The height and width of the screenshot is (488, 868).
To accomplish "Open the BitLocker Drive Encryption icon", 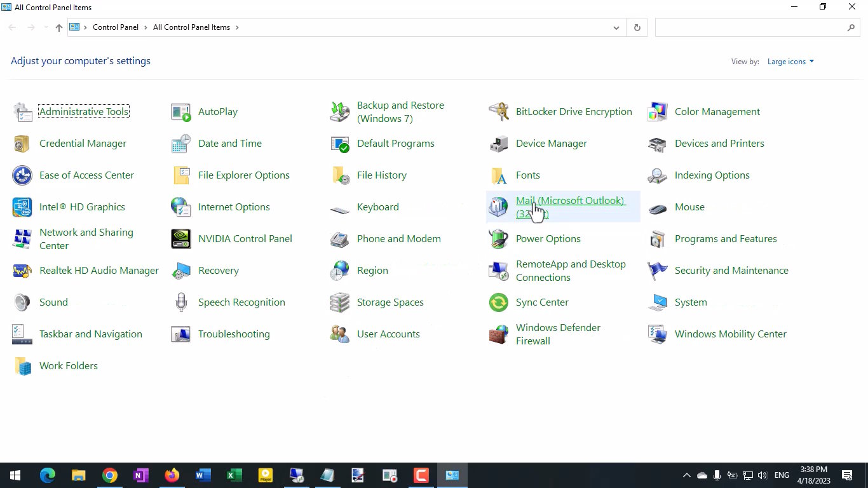I will pos(499,112).
